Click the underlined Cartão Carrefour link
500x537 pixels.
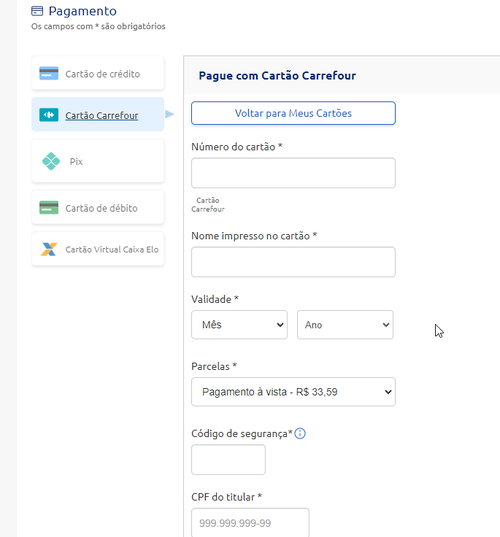[102, 115]
